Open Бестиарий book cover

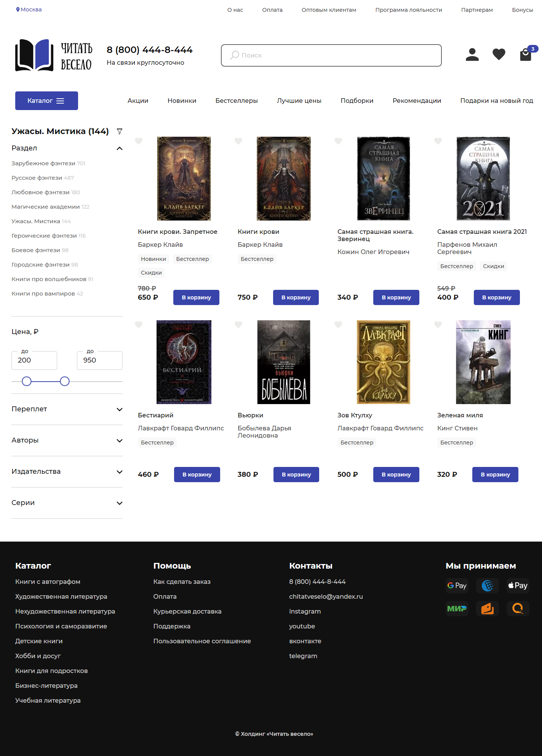click(184, 362)
